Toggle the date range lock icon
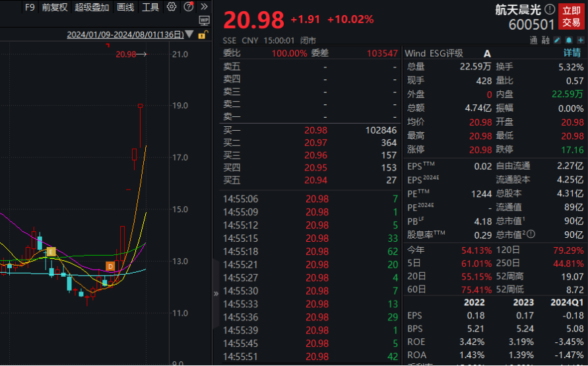 (202, 35)
